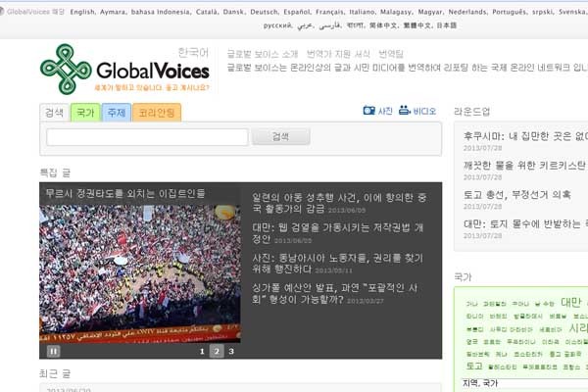Open roundup item 깨끗한 물을 위한 키르키스탄

[x=525, y=165]
